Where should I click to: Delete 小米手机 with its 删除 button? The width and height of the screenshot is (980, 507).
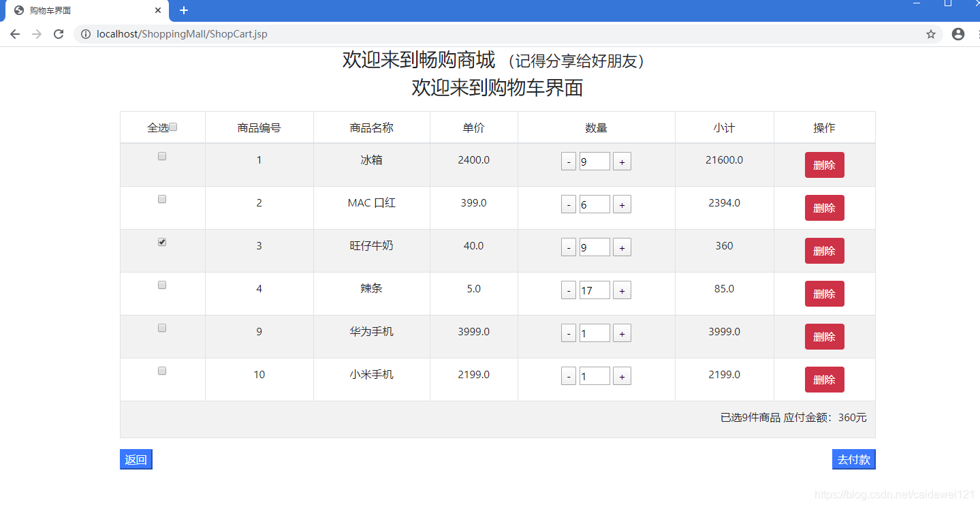point(824,380)
